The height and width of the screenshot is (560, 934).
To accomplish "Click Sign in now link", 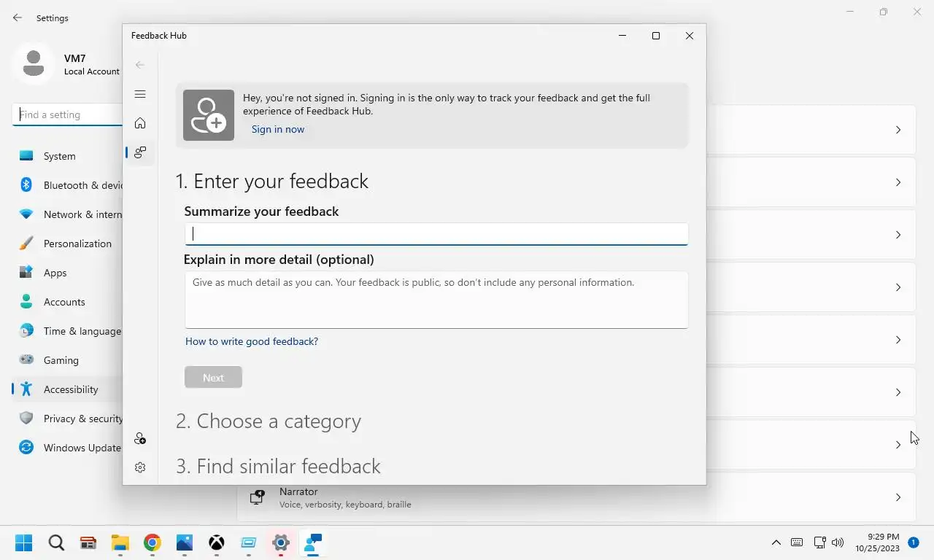I will 278,129.
